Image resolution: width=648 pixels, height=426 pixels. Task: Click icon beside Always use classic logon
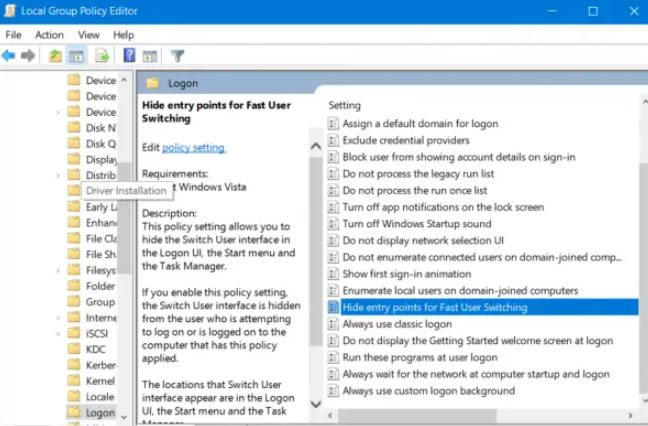pos(333,324)
